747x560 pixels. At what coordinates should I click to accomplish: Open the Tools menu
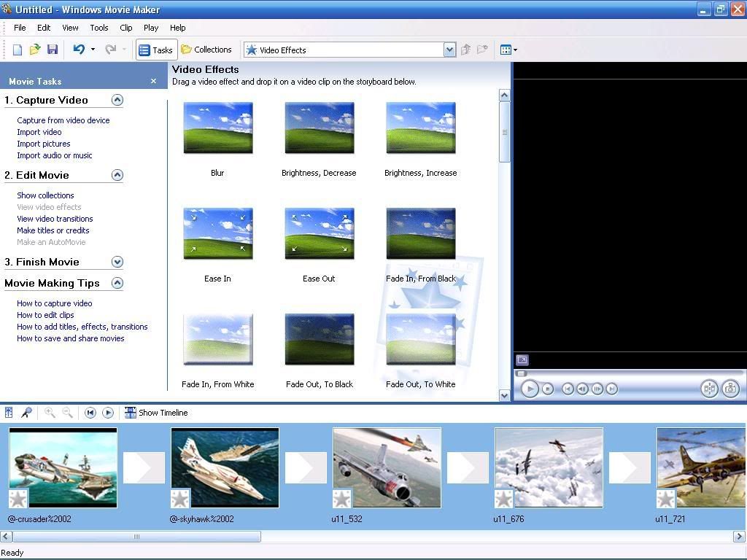(x=99, y=28)
